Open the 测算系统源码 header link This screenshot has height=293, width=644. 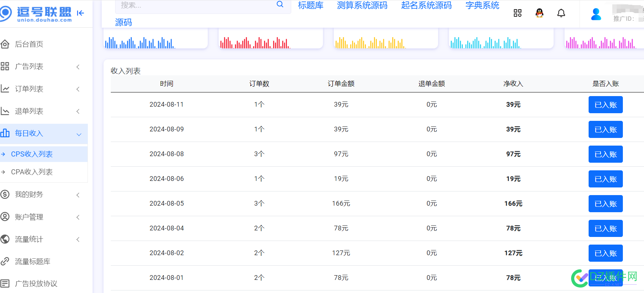[362, 5]
